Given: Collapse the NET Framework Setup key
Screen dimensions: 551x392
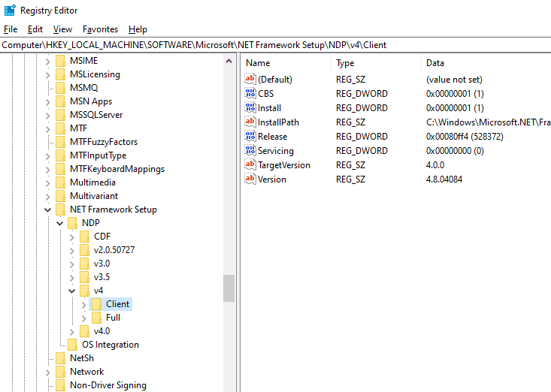Looking at the screenshot, I should coord(48,210).
